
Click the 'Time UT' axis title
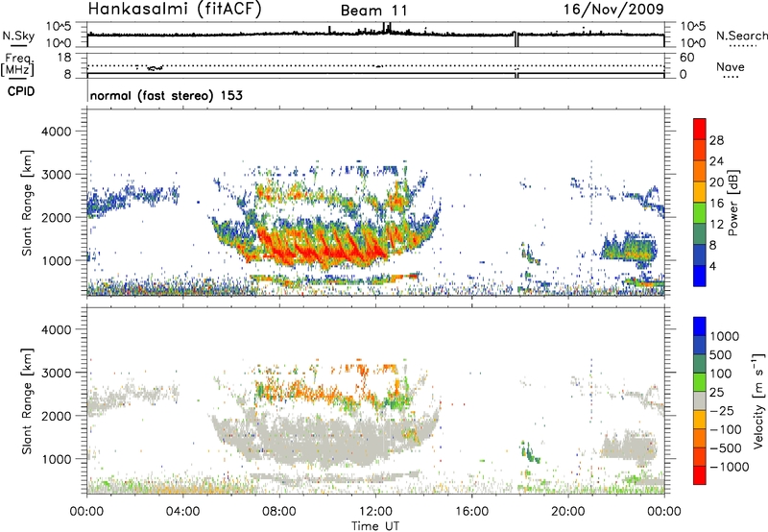pyautogui.click(x=375, y=526)
